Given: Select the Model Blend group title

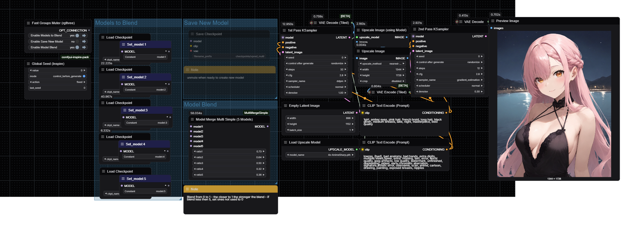Looking at the screenshot, I should pos(200,105).
